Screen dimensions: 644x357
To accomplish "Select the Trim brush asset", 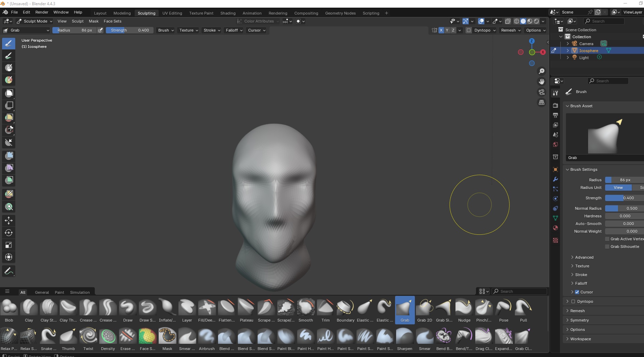I will (x=326, y=310).
